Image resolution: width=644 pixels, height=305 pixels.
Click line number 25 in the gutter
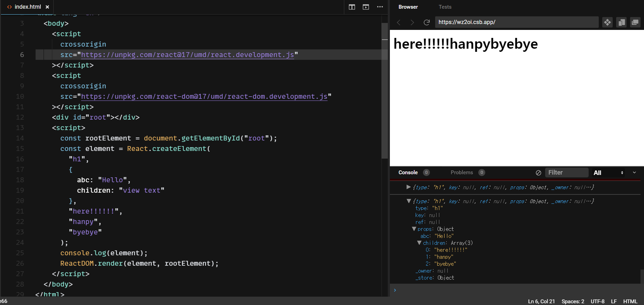pyautogui.click(x=20, y=253)
